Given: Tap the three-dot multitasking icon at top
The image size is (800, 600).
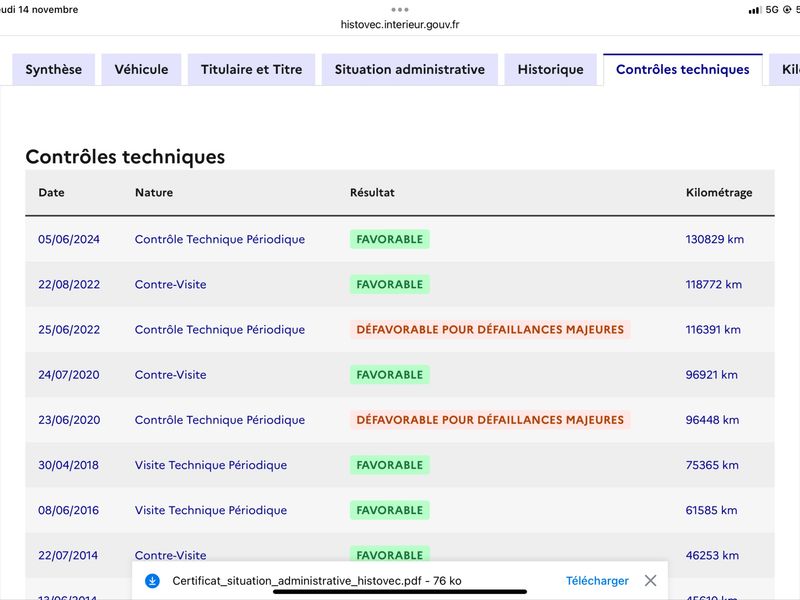Looking at the screenshot, I should pos(400,10).
